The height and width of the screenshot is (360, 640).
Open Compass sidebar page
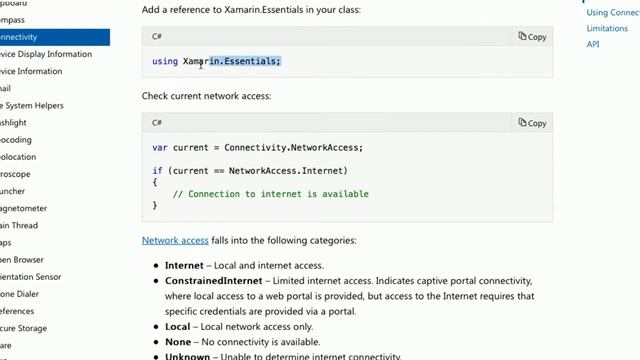[12, 20]
